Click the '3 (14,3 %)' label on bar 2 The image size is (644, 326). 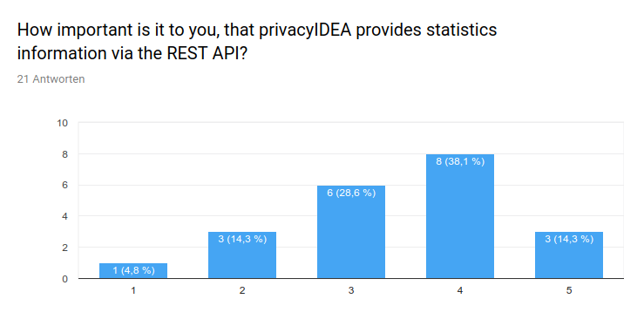(242, 239)
